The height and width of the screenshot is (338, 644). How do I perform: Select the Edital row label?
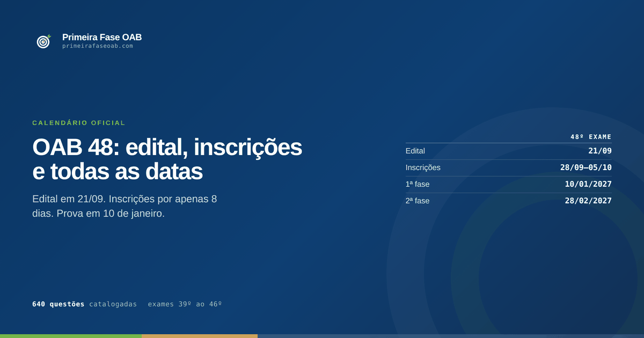pos(415,151)
